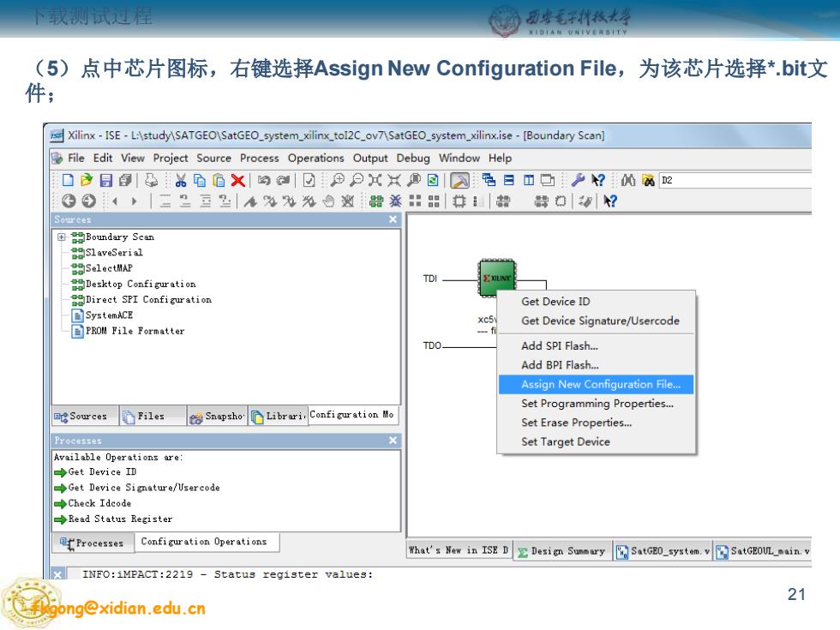This screenshot has height=630, width=840.
Task: Click the Find in Files folder binoculars icon
Action: coord(648,180)
